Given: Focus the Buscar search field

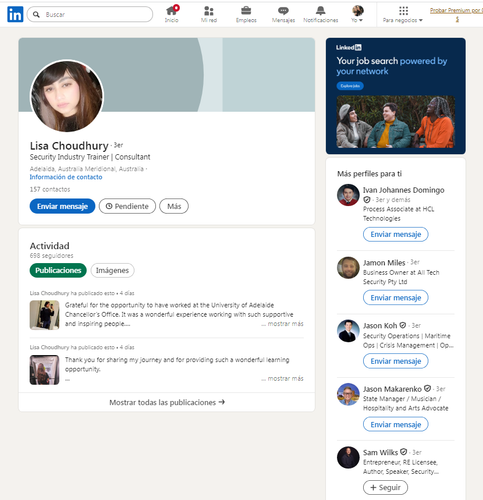Looking at the screenshot, I should (90, 14).
